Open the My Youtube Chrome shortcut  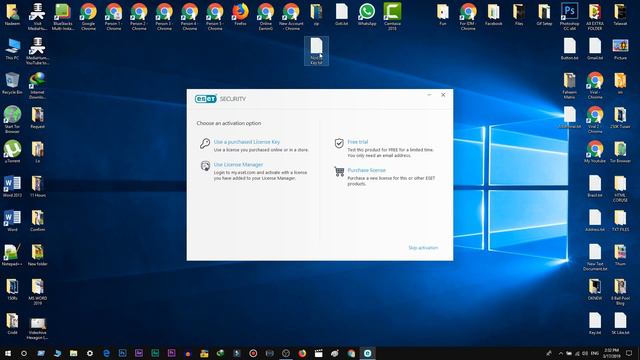pos(595,152)
